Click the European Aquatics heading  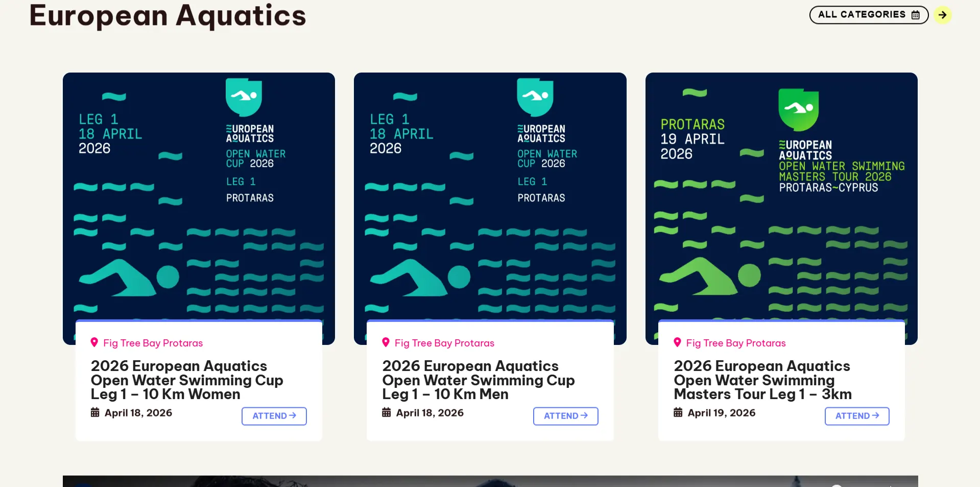[x=168, y=15]
